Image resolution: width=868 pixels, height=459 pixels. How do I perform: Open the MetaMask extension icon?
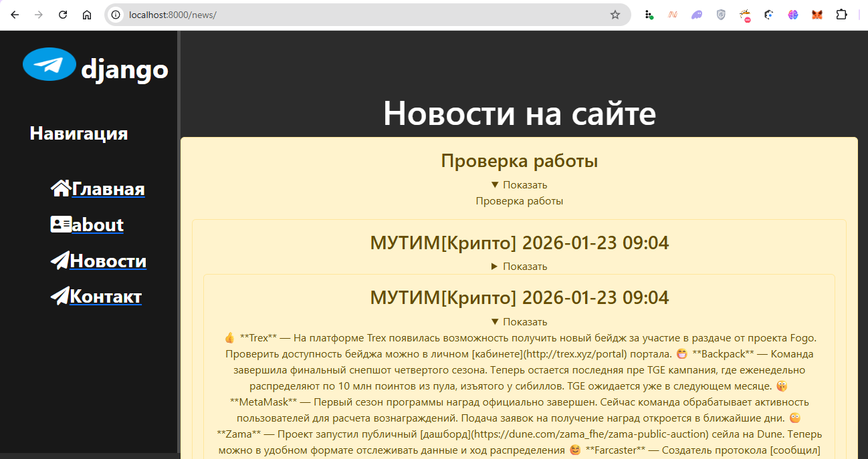tap(817, 15)
